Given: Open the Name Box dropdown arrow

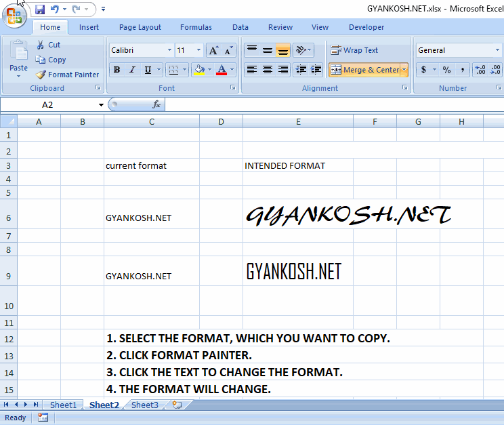Looking at the screenshot, I should pyautogui.click(x=101, y=105).
